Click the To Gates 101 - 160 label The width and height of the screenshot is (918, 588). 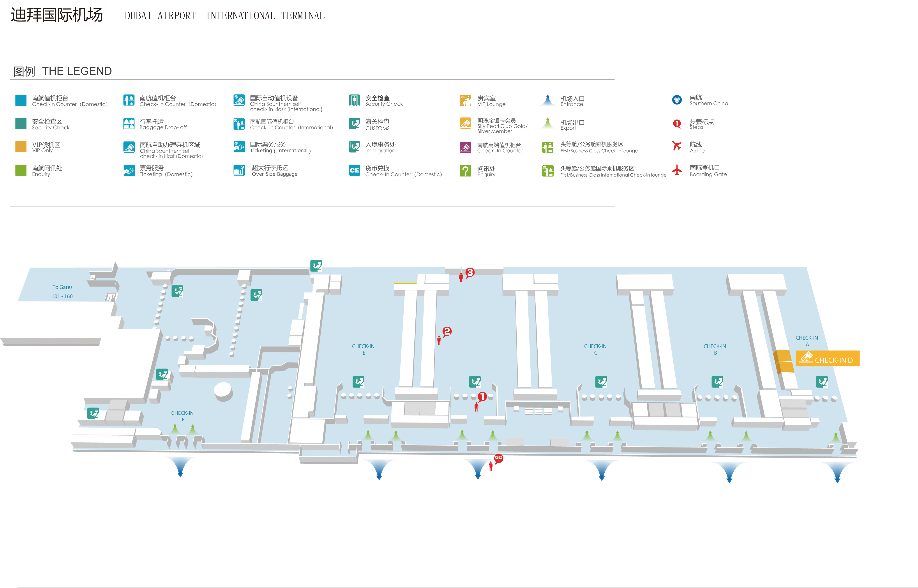(x=62, y=292)
